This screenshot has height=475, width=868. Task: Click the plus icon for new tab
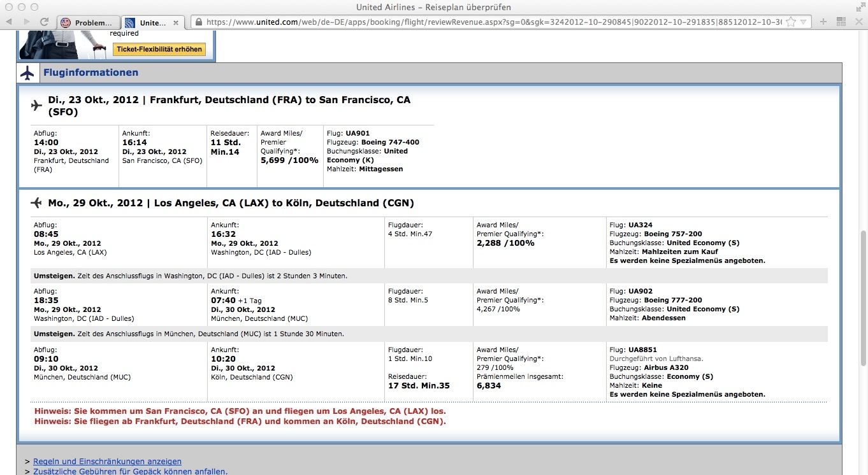click(x=823, y=22)
